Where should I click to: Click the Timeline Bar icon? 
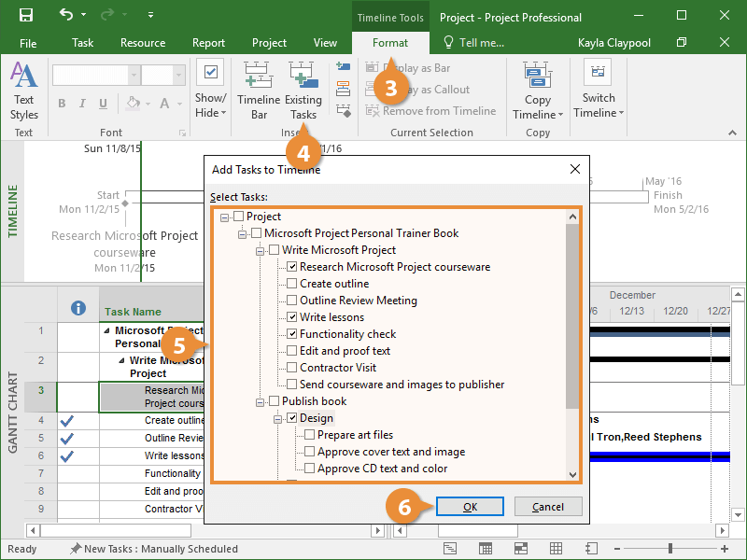click(x=258, y=77)
